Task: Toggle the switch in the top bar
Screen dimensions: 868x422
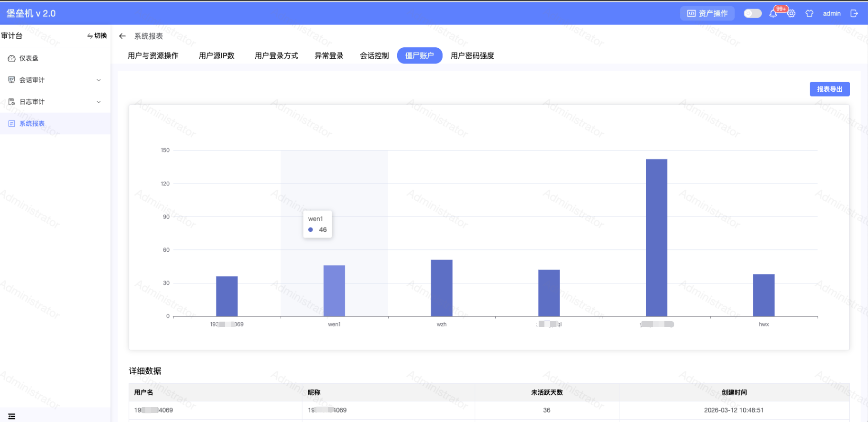Action: pos(752,13)
